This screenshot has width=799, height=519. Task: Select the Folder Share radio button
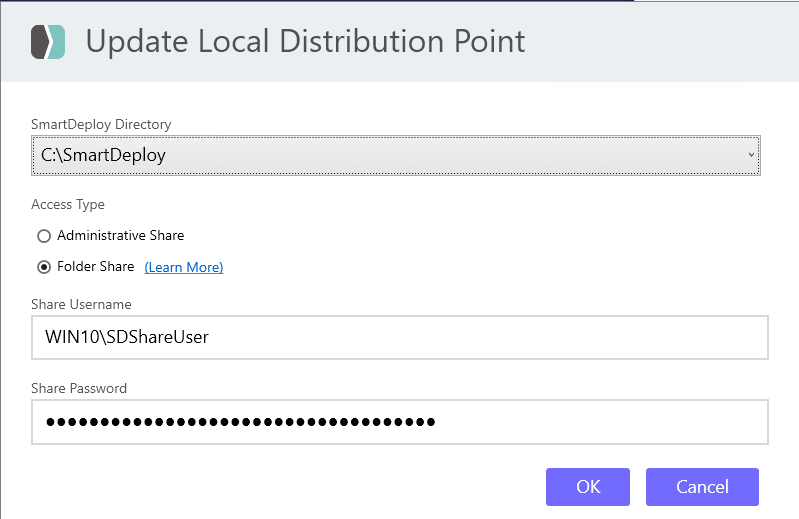43,267
